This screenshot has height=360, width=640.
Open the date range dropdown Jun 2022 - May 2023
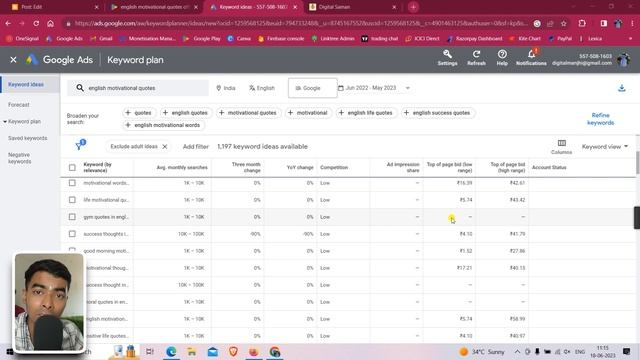(374, 88)
